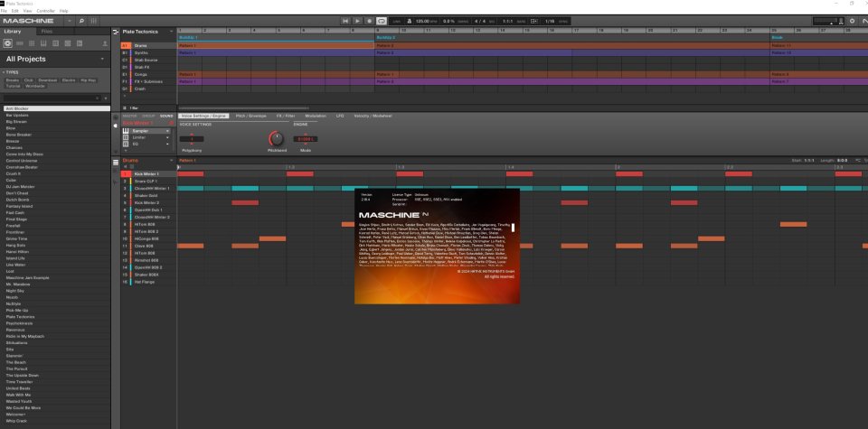Select the Electro type tag

[x=69, y=80]
